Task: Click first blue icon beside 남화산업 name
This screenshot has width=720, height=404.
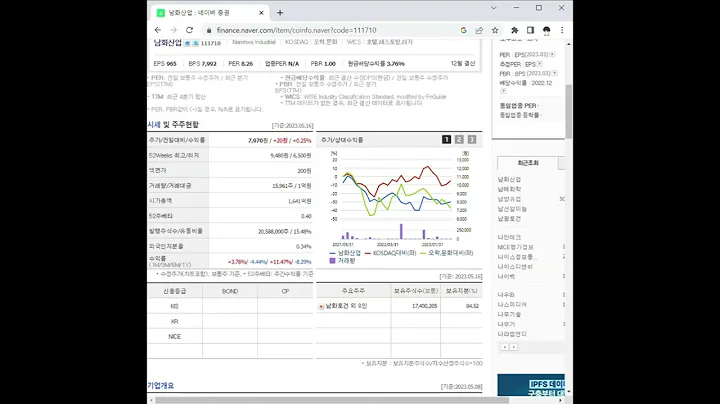Action: tap(187, 43)
